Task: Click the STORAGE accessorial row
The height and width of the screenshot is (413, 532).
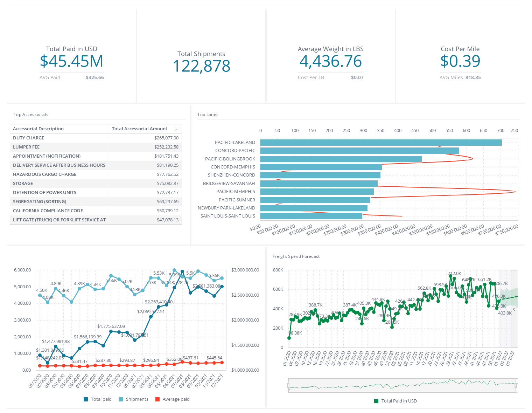Action: click(59, 183)
